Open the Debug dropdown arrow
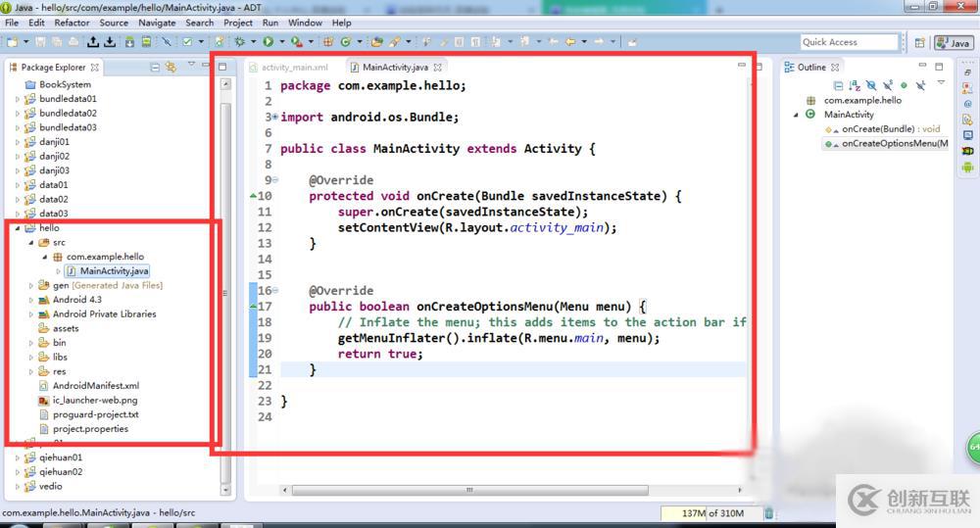 [253, 42]
